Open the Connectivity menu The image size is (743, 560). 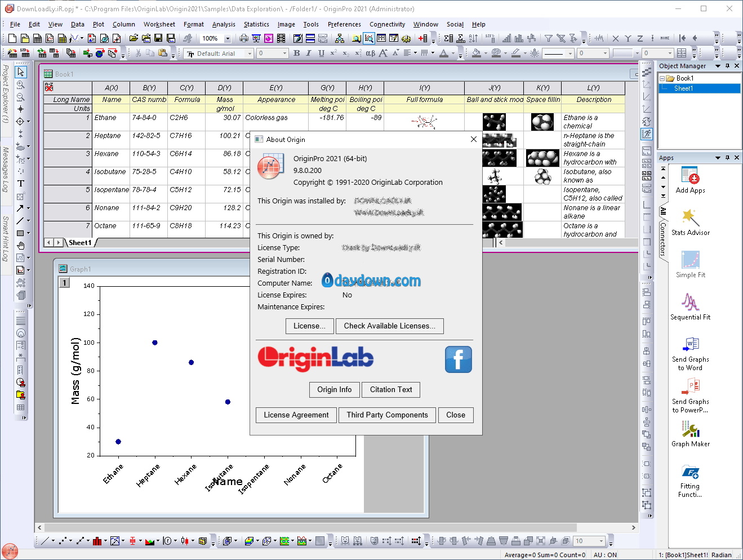(387, 24)
